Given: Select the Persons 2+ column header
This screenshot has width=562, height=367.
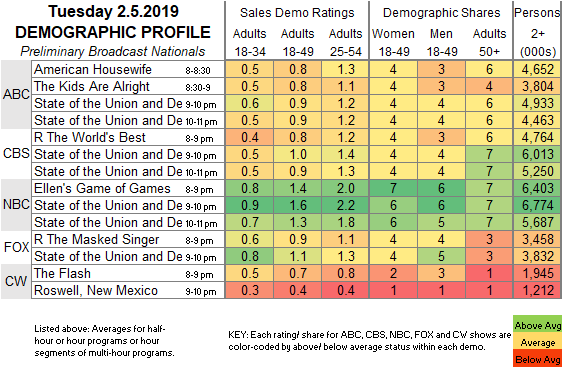Looking at the screenshot, I should [x=538, y=33].
